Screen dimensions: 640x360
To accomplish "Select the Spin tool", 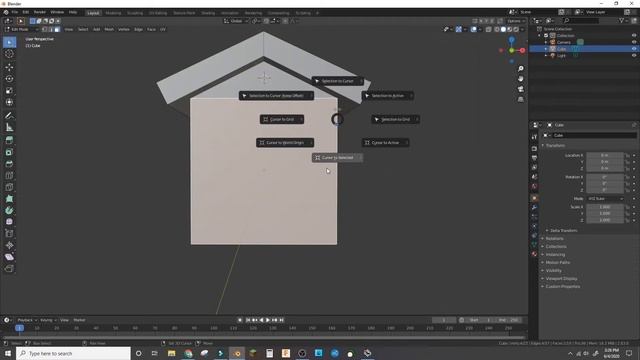I will (x=9, y=211).
